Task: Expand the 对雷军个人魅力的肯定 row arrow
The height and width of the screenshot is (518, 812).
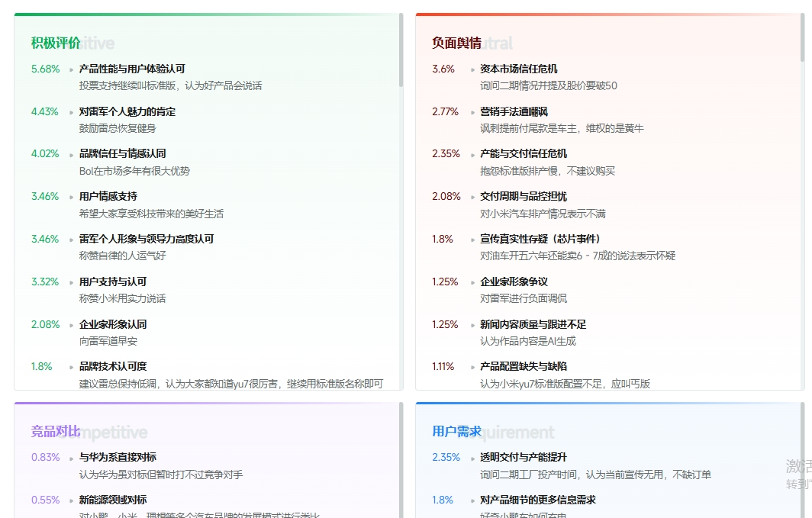Action: click(72, 112)
